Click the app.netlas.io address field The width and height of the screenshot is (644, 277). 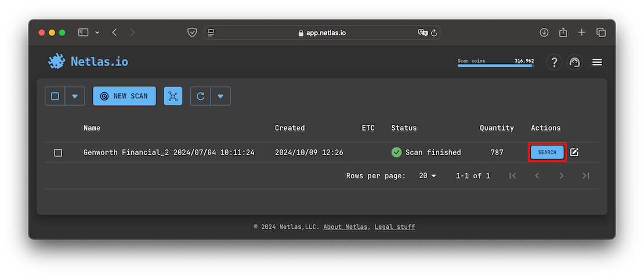[322, 33]
